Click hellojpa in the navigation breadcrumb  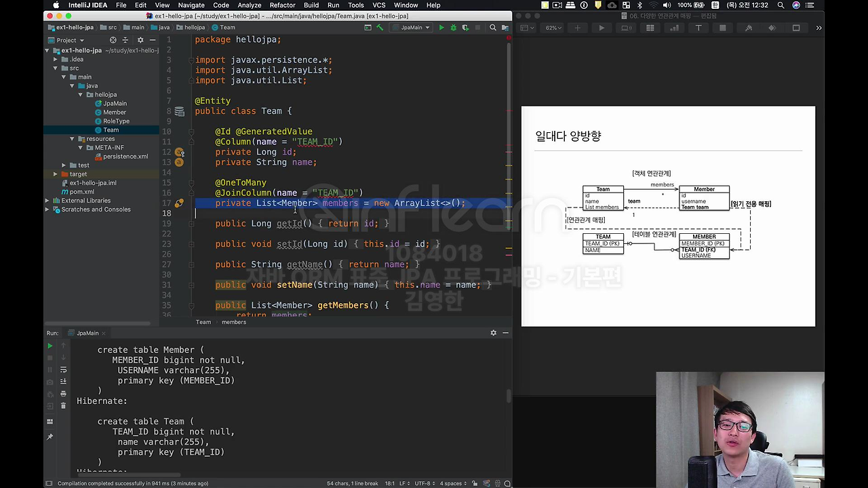click(x=191, y=28)
